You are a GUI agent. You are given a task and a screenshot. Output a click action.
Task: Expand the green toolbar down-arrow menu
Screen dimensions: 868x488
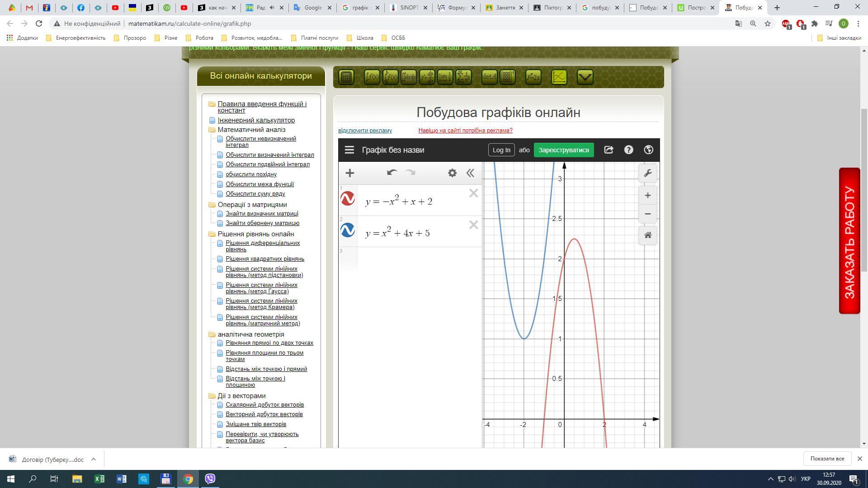pyautogui.click(x=585, y=77)
